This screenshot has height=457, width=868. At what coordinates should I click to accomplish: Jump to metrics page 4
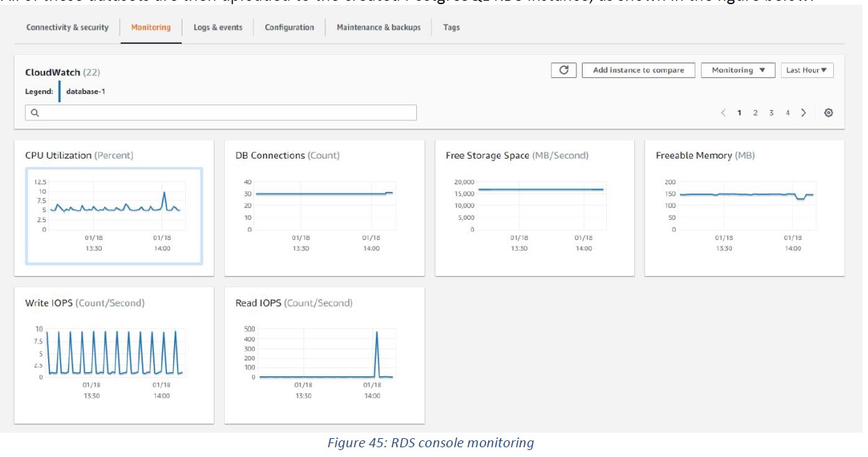[x=788, y=113]
